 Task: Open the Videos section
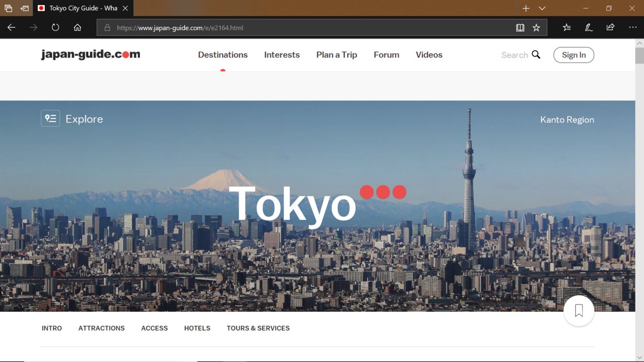(x=429, y=55)
